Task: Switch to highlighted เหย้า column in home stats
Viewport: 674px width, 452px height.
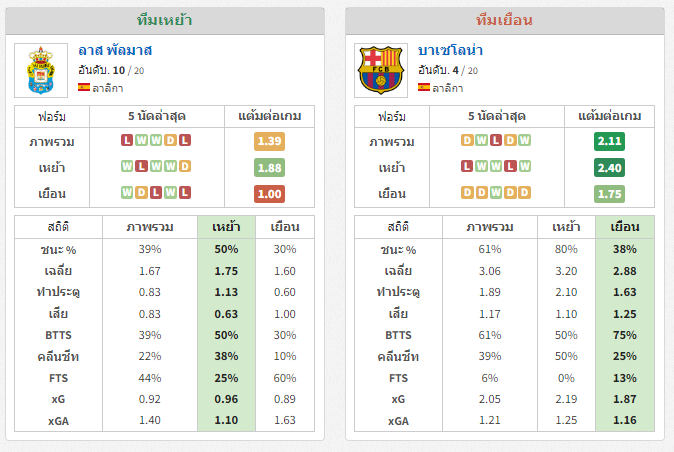Action: point(227,227)
